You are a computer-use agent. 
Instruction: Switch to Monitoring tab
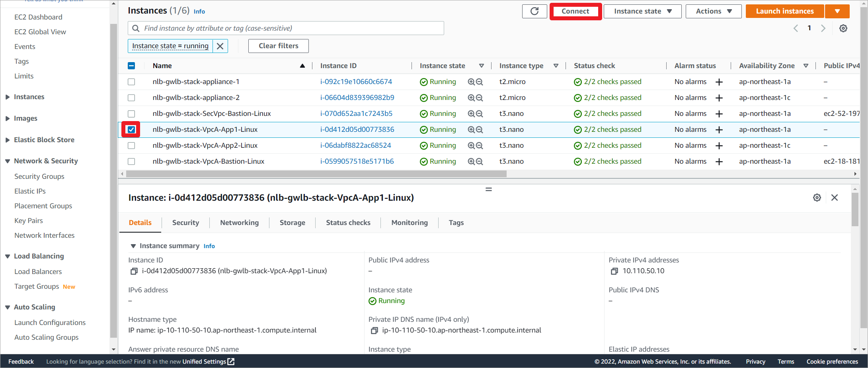pyautogui.click(x=410, y=223)
